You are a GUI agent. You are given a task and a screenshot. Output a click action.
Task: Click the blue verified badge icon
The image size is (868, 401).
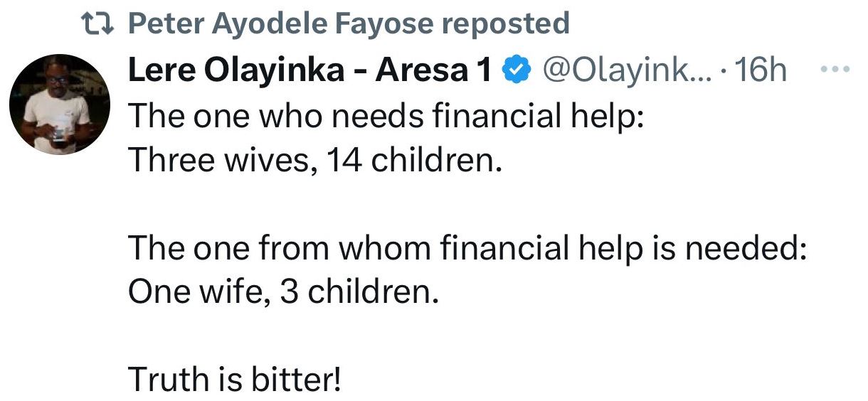[517, 70]
